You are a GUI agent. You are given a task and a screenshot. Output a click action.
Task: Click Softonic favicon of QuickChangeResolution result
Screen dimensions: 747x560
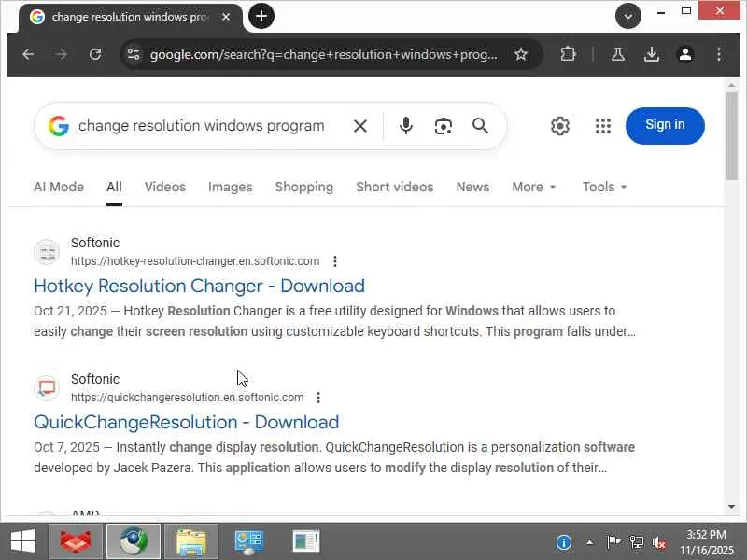[x=47, y=388]
